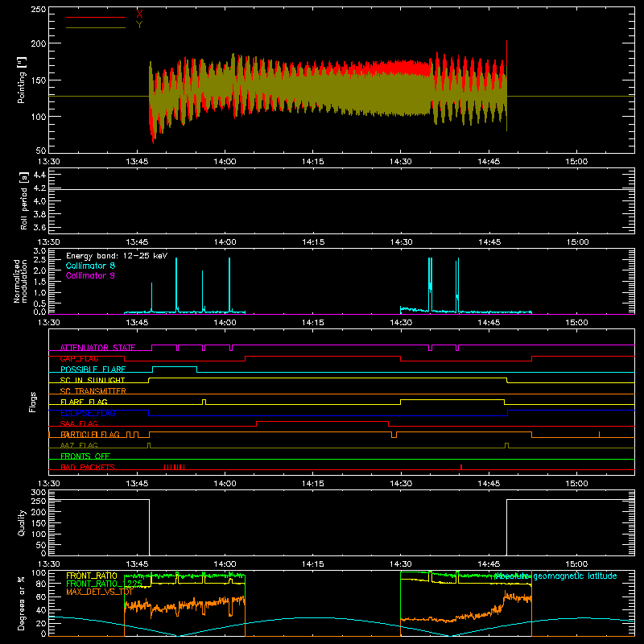Click the '3.0' Normalized modulation tick label
The width and height of the screenshot is (644, 644).
(x=39, y=250)
